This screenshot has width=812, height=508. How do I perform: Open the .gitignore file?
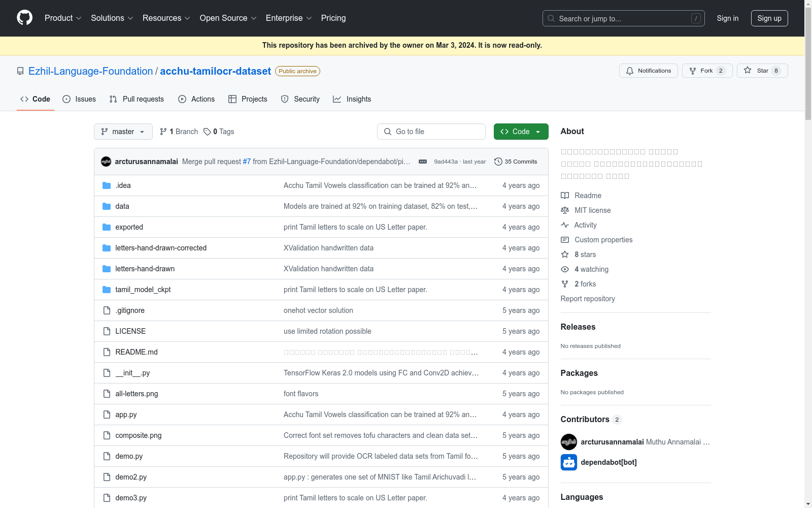[x=130, y=310]
